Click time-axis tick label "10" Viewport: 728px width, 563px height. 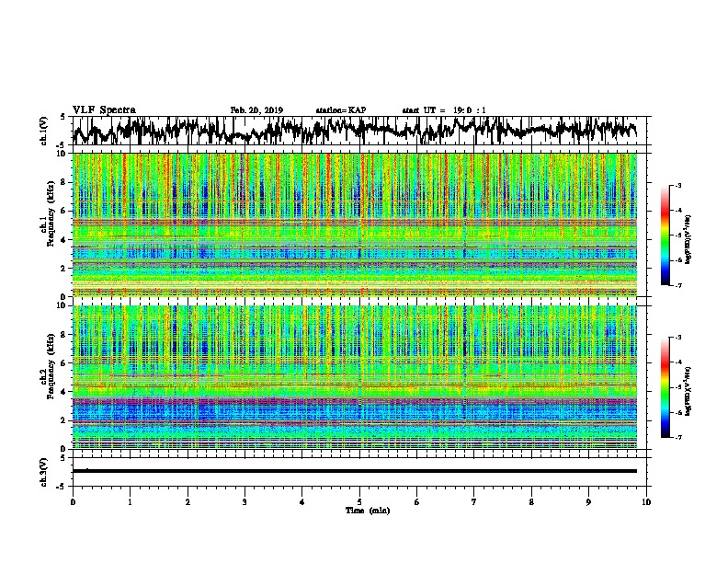pos(646,501)
